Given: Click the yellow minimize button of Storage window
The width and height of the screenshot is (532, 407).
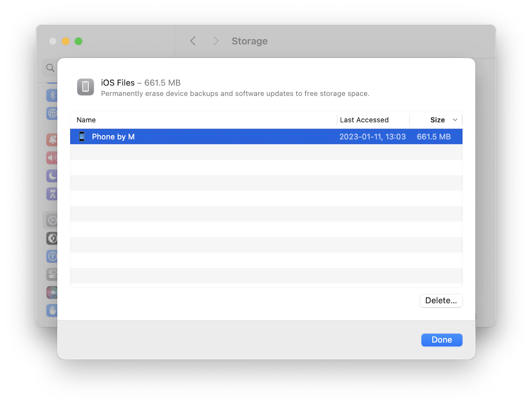Looking at the screenshot, I should tap(66, 41).
